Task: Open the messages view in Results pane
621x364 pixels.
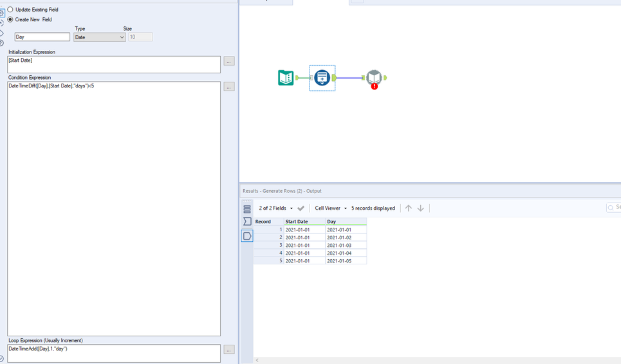Action: point(247,221)
